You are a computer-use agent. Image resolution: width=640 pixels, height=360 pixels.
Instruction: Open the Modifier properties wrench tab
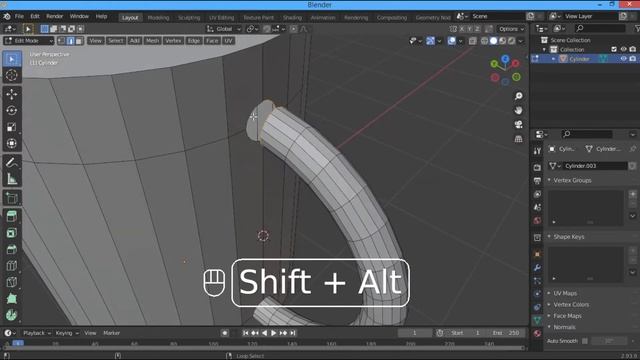point(537,267)
